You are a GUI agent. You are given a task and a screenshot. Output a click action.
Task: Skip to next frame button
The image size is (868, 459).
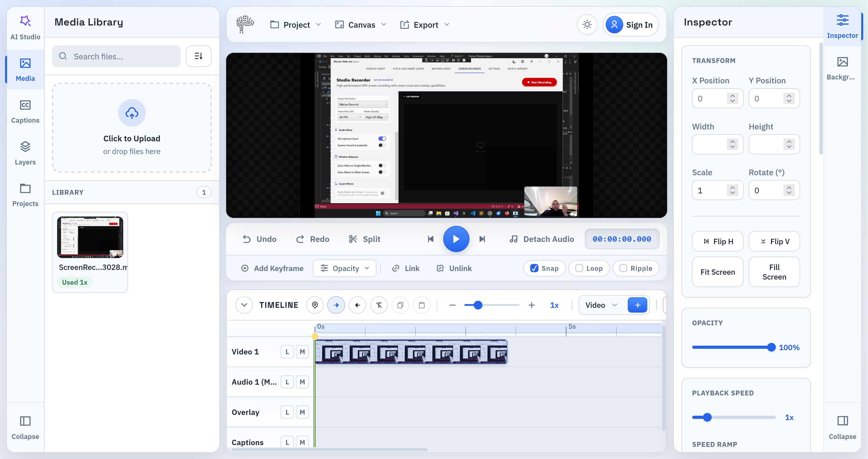pyautogui.click(x=482, y=239)
